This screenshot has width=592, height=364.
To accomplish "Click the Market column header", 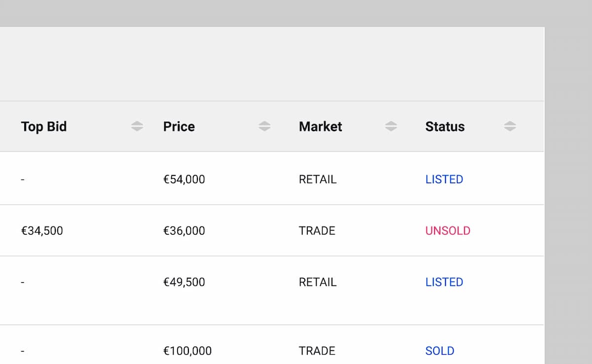I will click(320, 126).
